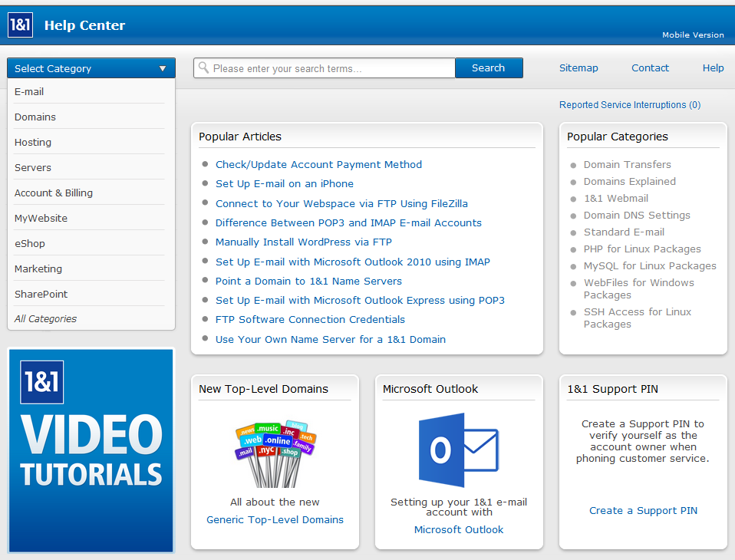Click the New Top-Level Domains heading
This screenshot has height=560, width=735.
263,389
